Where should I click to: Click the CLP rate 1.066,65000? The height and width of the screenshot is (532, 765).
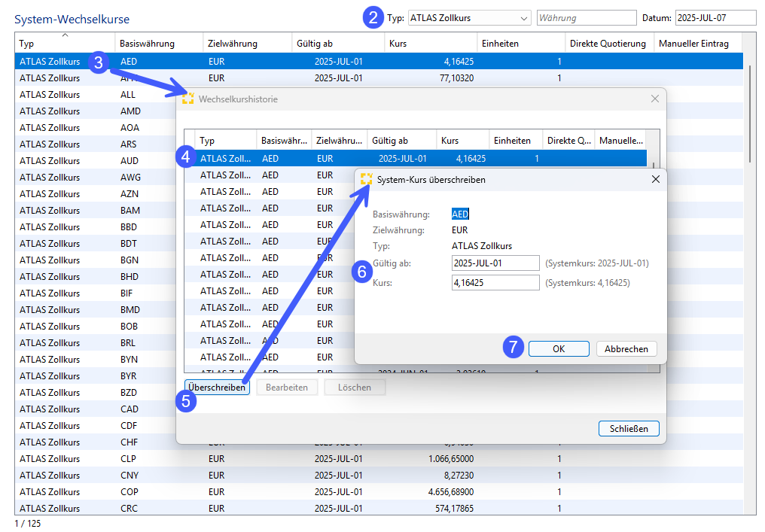click(x=451, y=459)
